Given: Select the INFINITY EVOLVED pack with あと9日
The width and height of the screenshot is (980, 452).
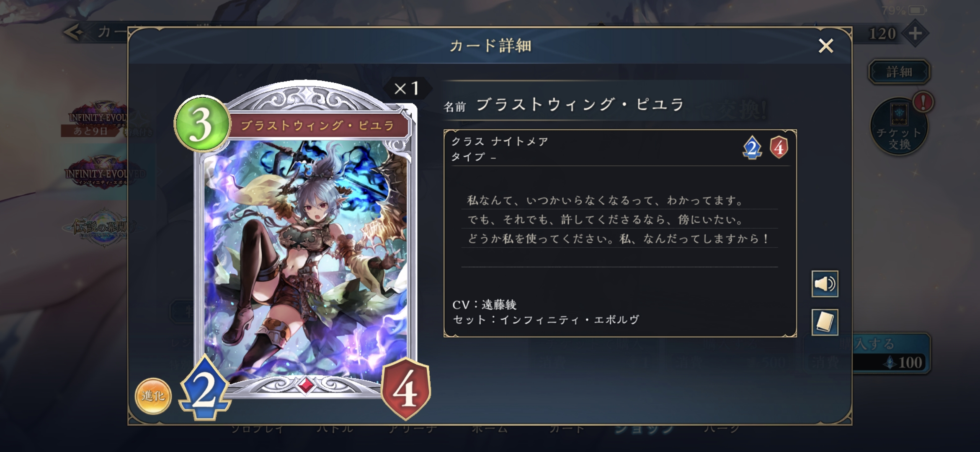Looking at the screenshot, I should tap(97, 120).
